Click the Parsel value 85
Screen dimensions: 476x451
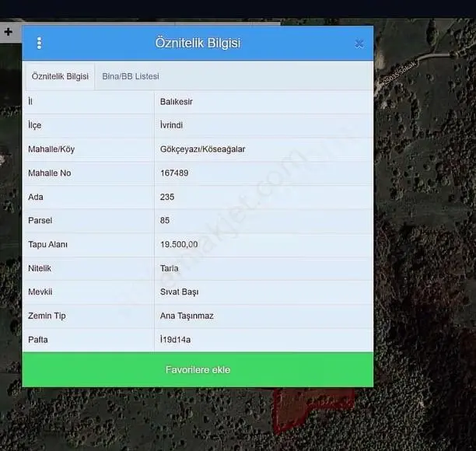pos(165,220)
